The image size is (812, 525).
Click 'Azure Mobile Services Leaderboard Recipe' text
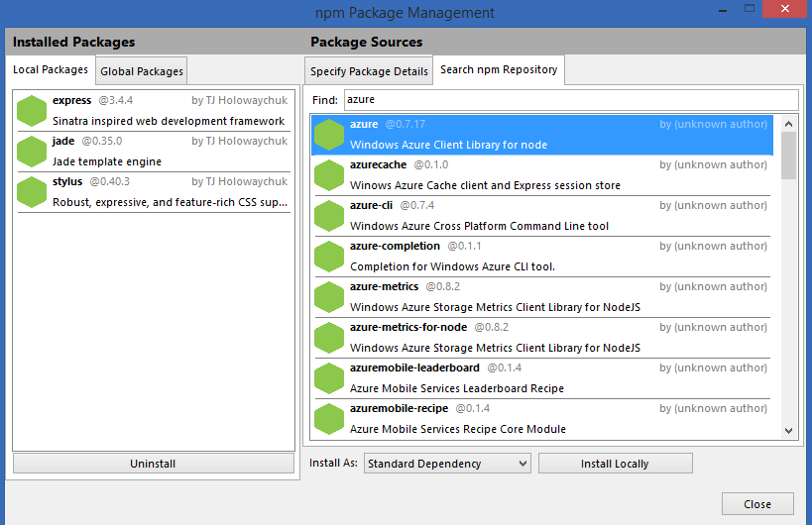(x=457, y=388)
